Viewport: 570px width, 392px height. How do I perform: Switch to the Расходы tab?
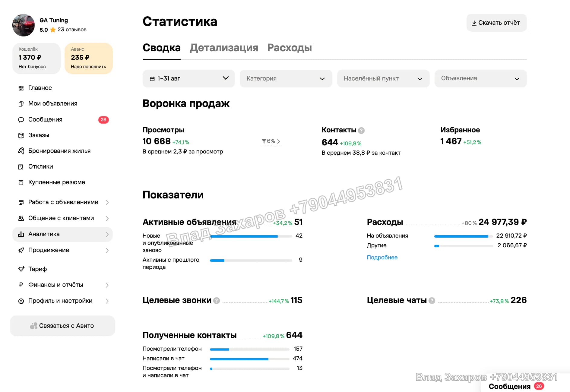(290, 48)
